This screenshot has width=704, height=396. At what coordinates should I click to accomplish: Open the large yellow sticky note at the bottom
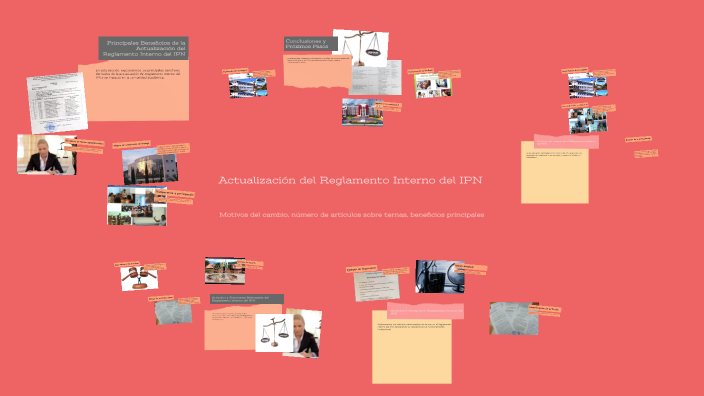412,347
